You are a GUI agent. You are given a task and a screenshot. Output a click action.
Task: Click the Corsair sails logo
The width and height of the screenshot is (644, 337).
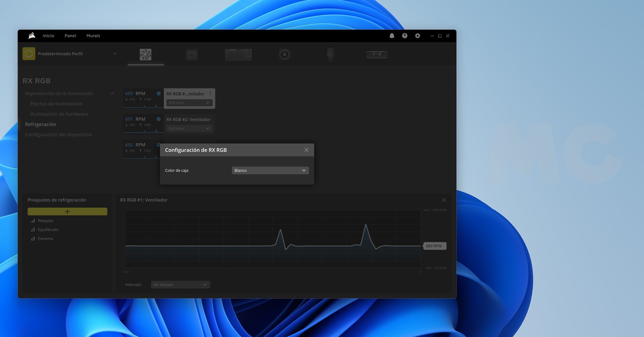click(x=32, y=36)
